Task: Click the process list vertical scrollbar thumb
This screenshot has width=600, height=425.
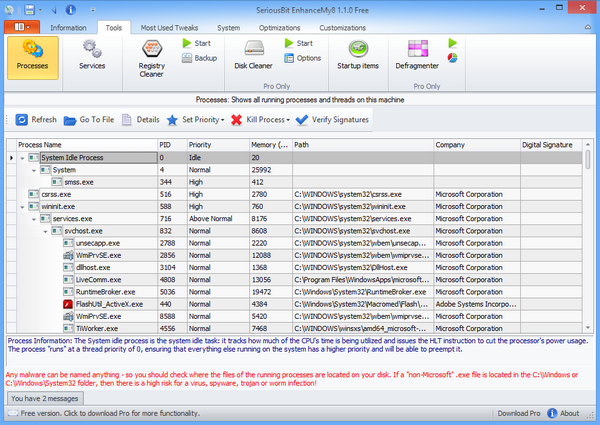Action: pyautogui.click(x=587, y=160)
